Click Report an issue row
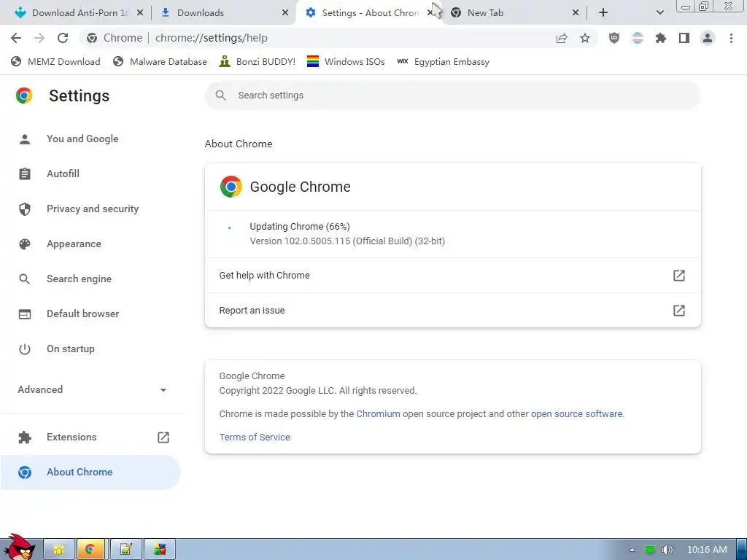Screen dimensions: 747x560 452,311
